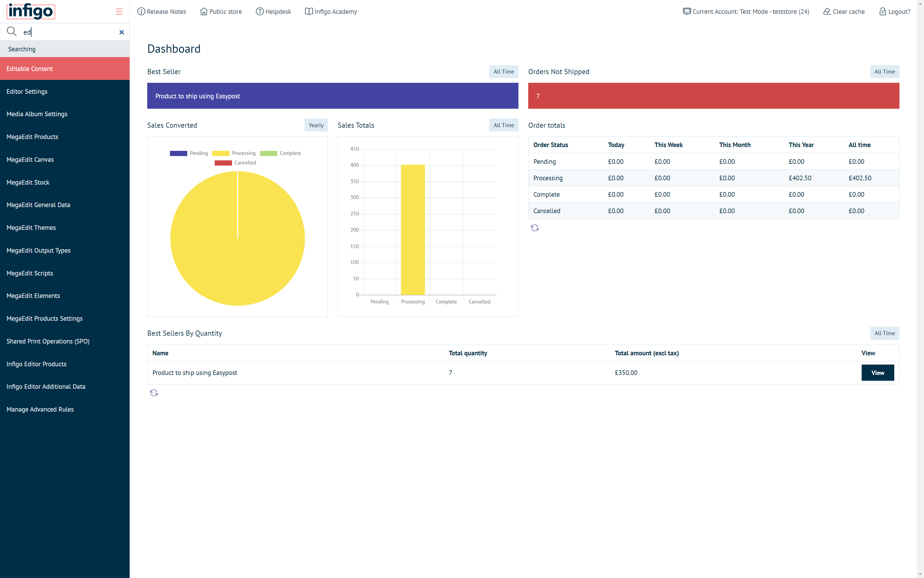Toggle Cancelled legend in pie chart

pos(235,163)
